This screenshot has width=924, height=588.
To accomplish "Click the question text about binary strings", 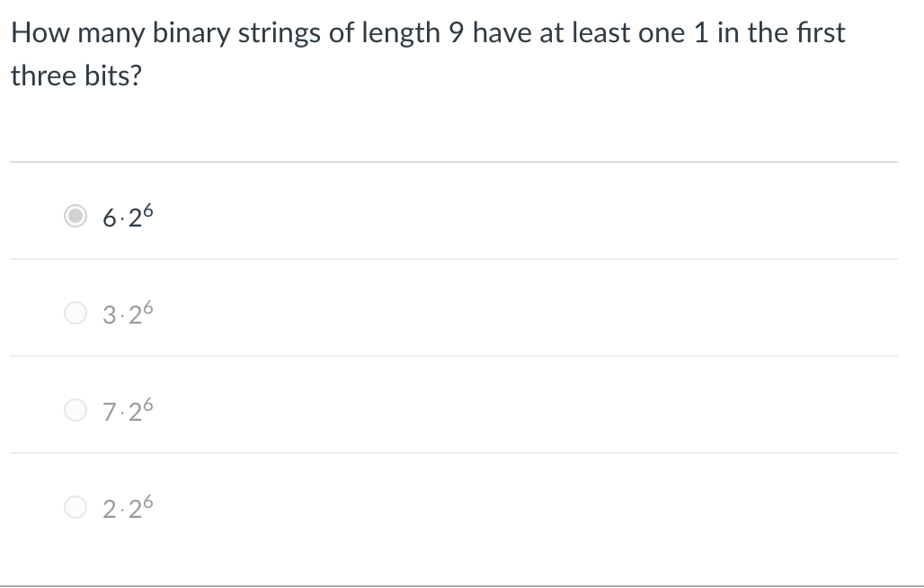I will [x=427, y=32].
